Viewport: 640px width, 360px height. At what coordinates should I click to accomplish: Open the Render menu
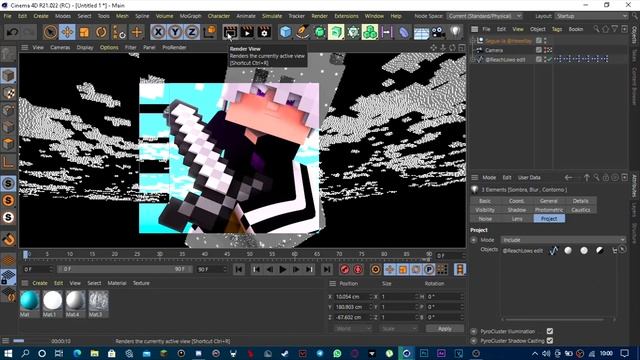[320, 16]
